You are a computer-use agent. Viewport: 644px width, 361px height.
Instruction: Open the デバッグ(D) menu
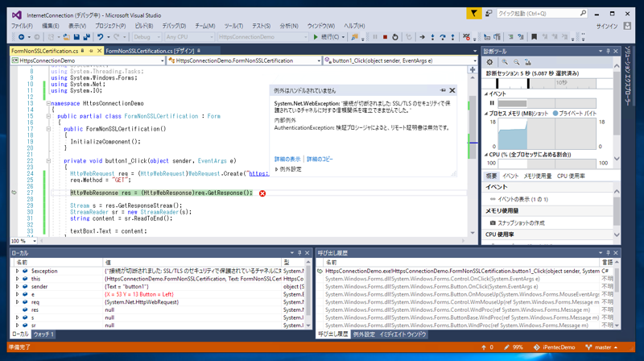pyautogui.click(x=174, y=26)
